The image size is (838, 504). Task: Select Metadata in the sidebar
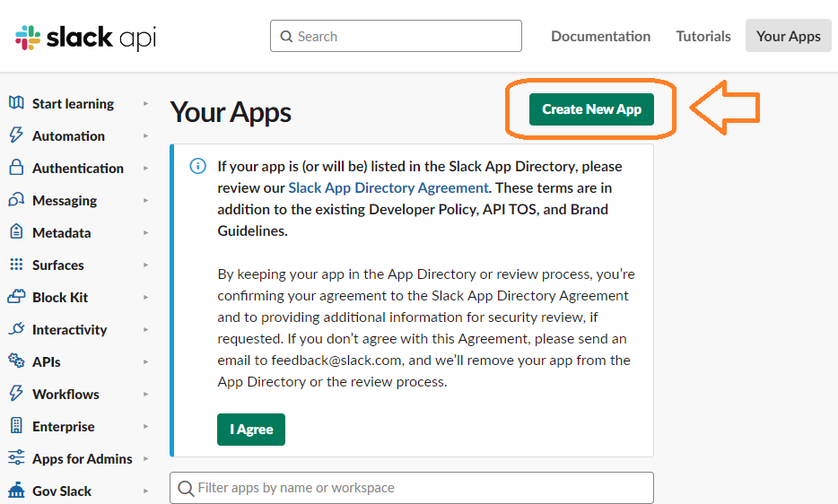62,232
